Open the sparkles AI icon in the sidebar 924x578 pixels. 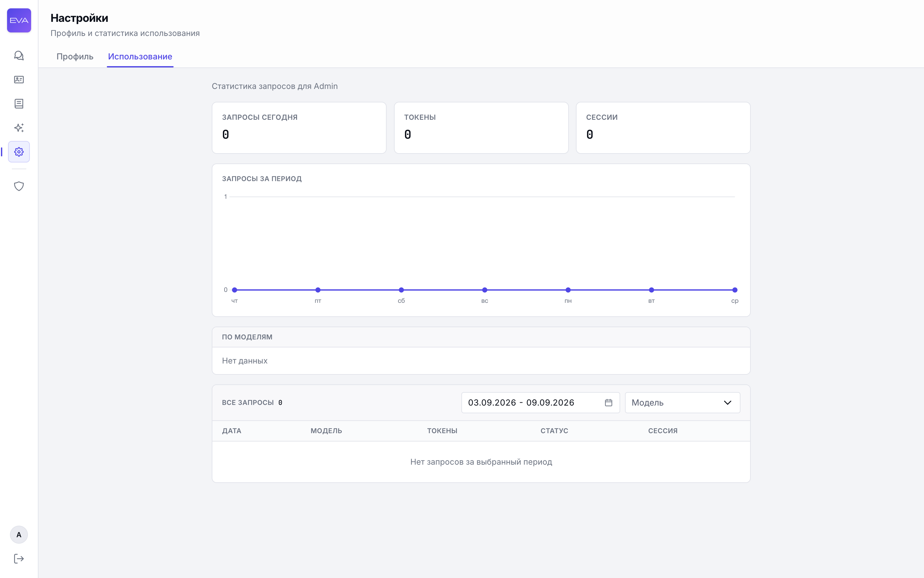pyautogui.click(x=19, y=128)
